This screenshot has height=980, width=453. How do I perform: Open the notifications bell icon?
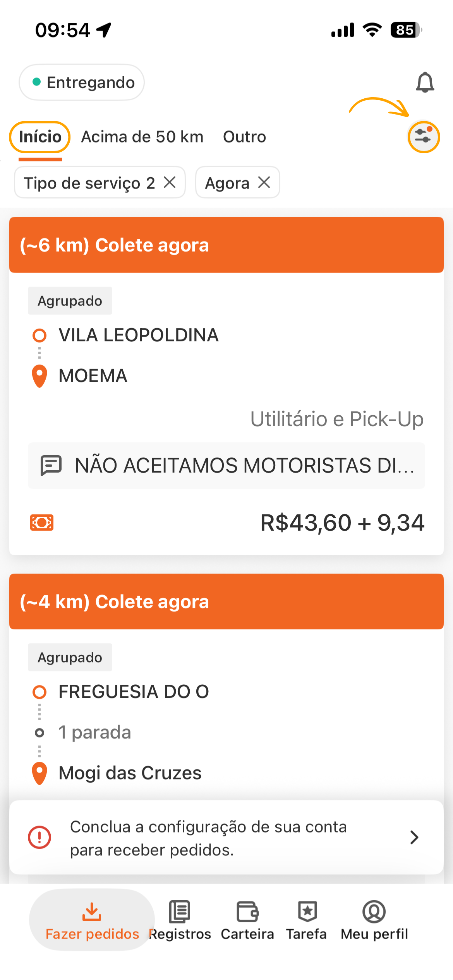coord(425,82)
